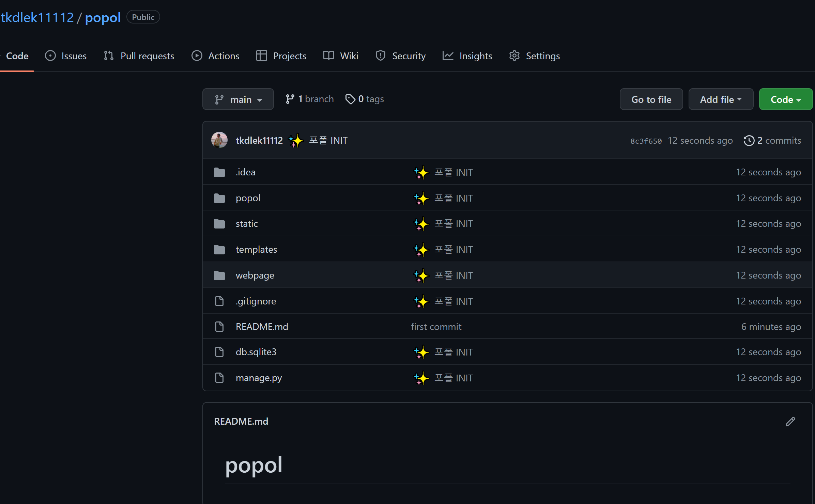Click the popol heading in README
Image resolution: width=815 pixels, height=504 pixels.
[253, 465]
